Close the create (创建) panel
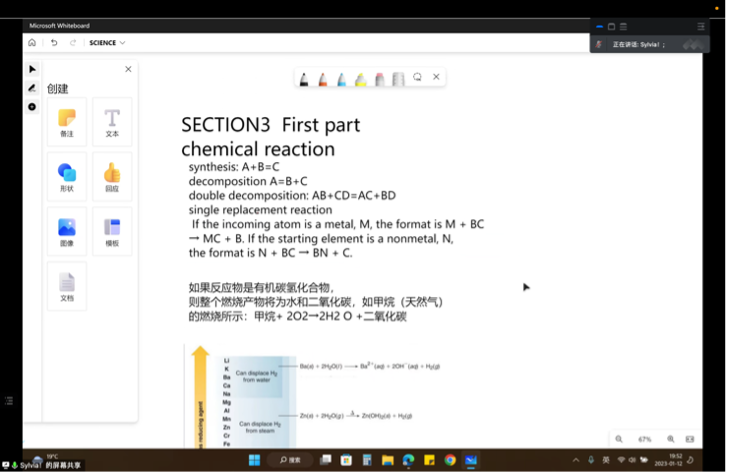The height and width of the screenshot is (476, 730). click(128, 69)
